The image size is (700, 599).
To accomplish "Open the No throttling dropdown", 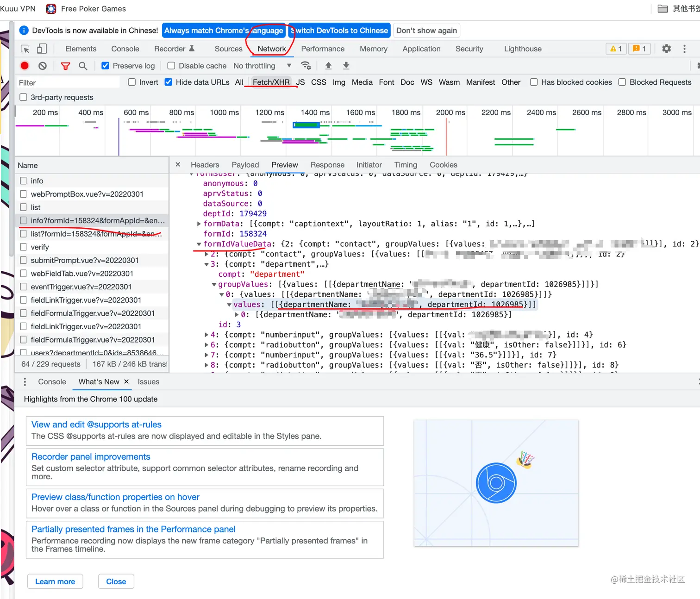I will (x=262, y=66).
